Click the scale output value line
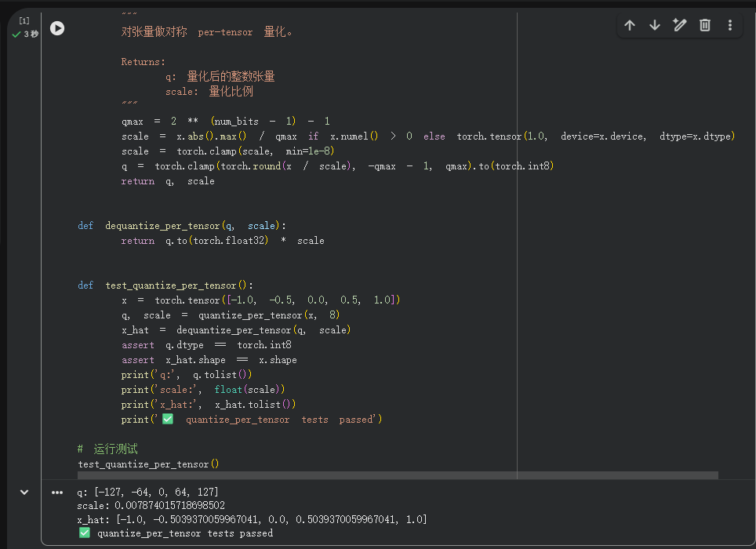The image size is (756, 549). click(x=151, y=506)
